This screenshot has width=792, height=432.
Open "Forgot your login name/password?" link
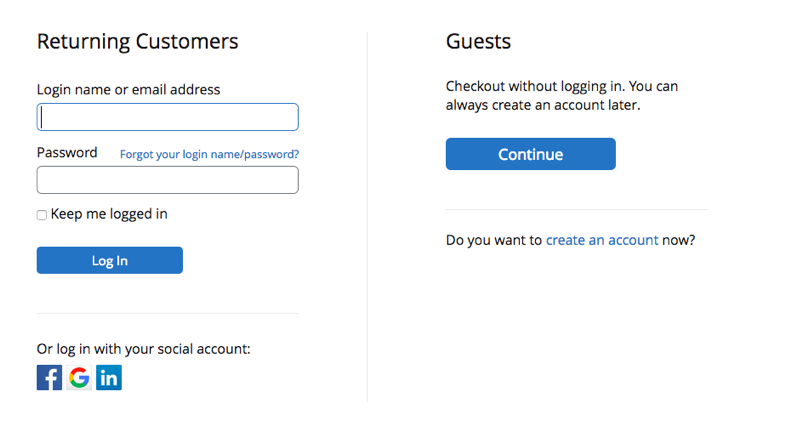pyautogui.click(x=209, y=155)
